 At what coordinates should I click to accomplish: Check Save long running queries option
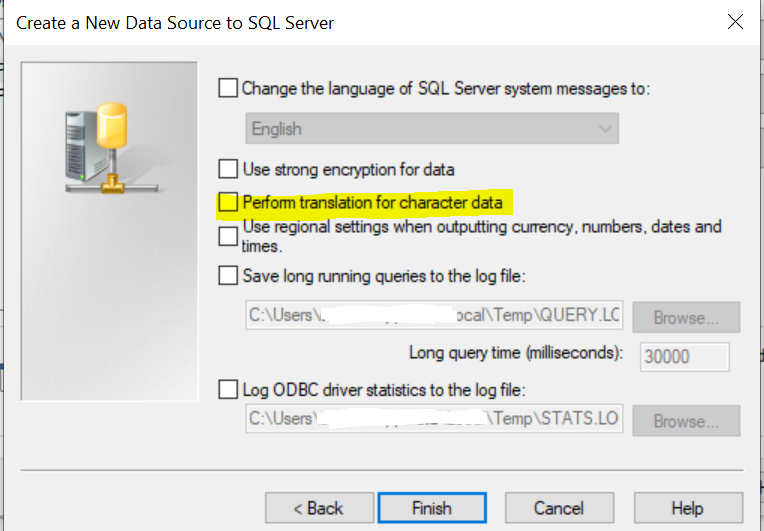228,276
